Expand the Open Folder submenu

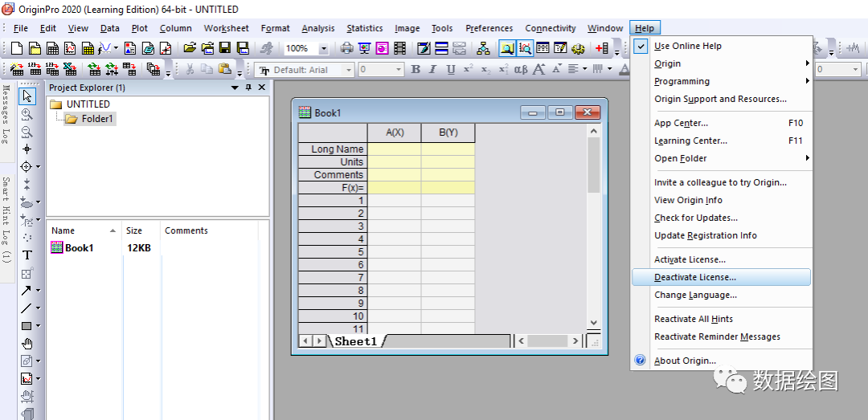[x=722, y=158]
